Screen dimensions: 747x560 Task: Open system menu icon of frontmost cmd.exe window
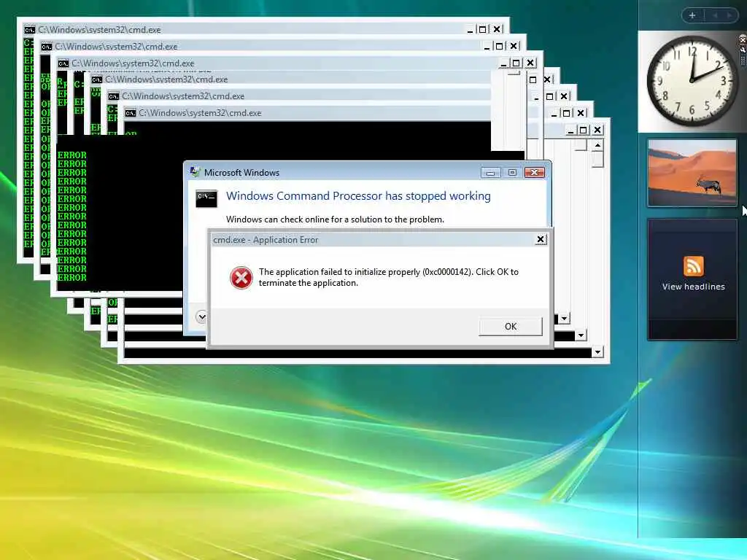[x=130, y=113]
